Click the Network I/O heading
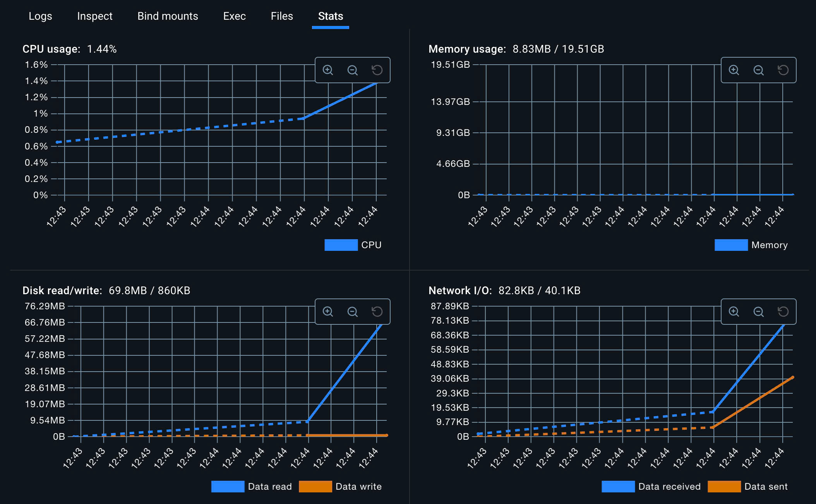Image resolution: width=816 pixels, height=504 pixels. [460, 291]
